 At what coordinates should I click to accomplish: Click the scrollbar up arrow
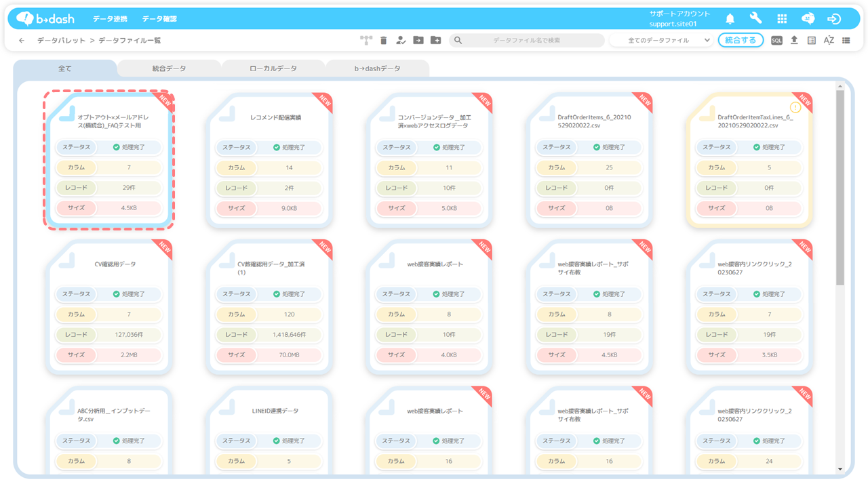click(x=840, y=86)
